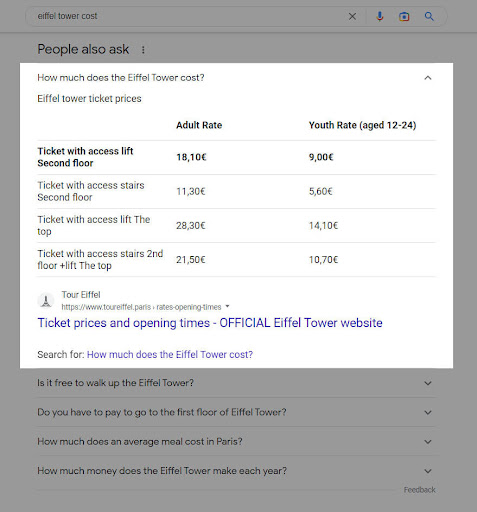Run the search with the magnifier icon
Screen dimensions: 477x512
click(x=429, y=16)
